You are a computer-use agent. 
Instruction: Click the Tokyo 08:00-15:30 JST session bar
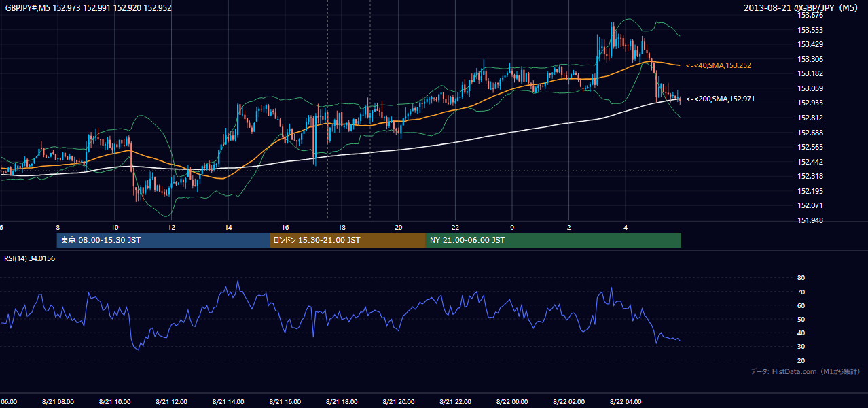163,240
